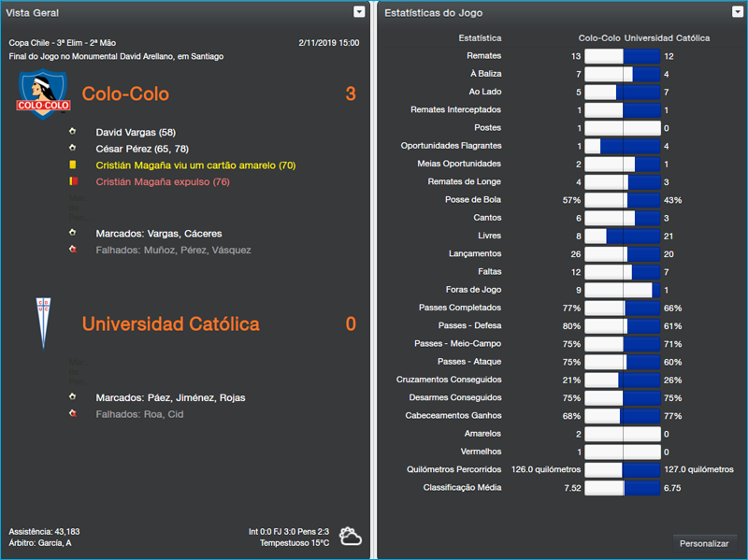
Task: Select Universidad Católica column header in statistics
Action: pos(667,38)
